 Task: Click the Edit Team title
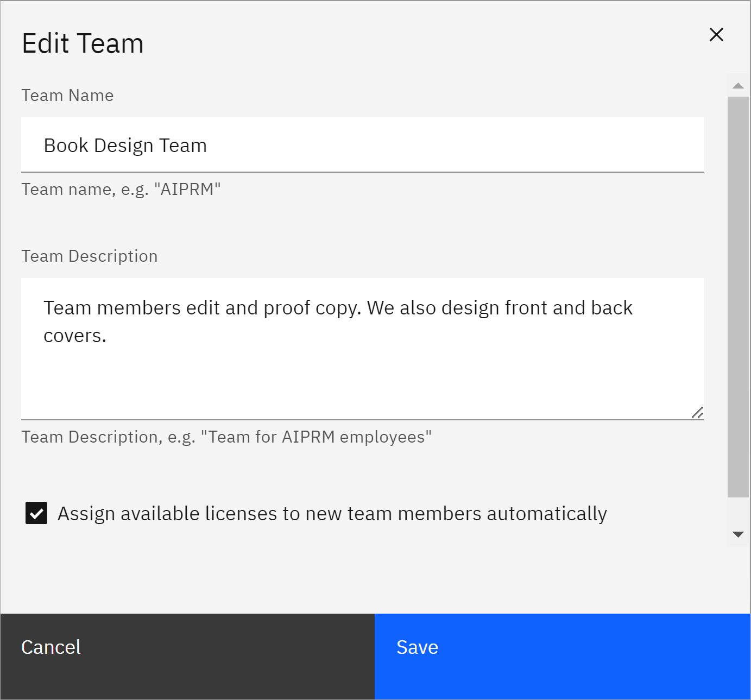83,42
